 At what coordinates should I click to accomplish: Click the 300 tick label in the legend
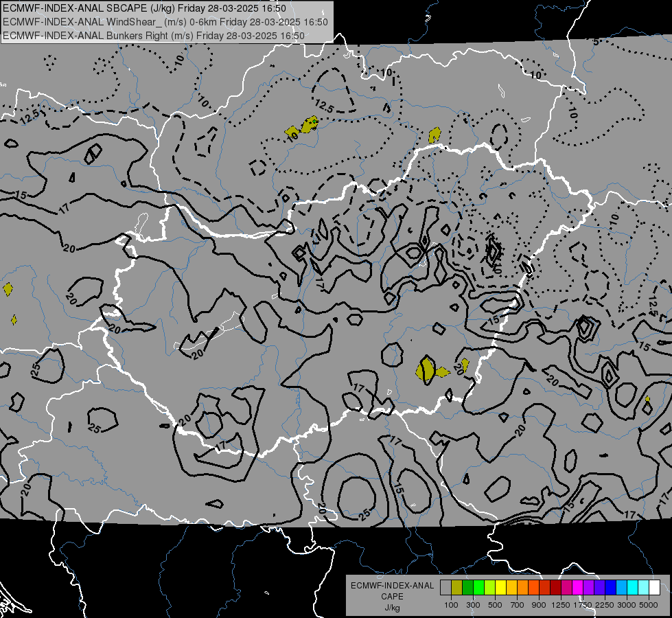473,605
